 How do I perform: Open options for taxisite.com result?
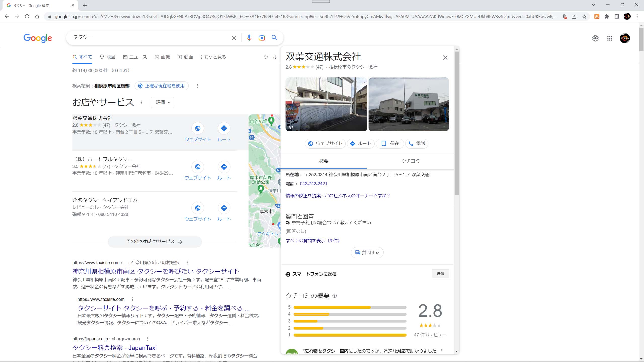187,262
